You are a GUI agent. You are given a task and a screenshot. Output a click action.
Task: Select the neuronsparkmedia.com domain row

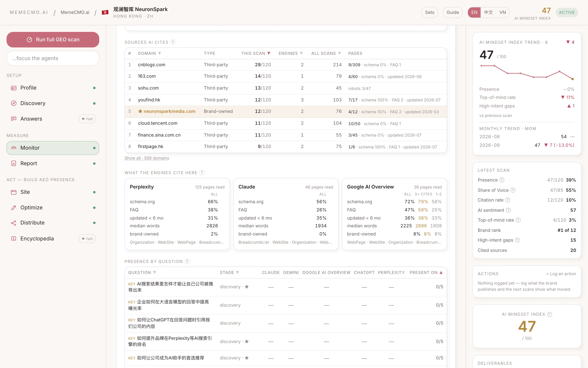click(x=285, y=111)
